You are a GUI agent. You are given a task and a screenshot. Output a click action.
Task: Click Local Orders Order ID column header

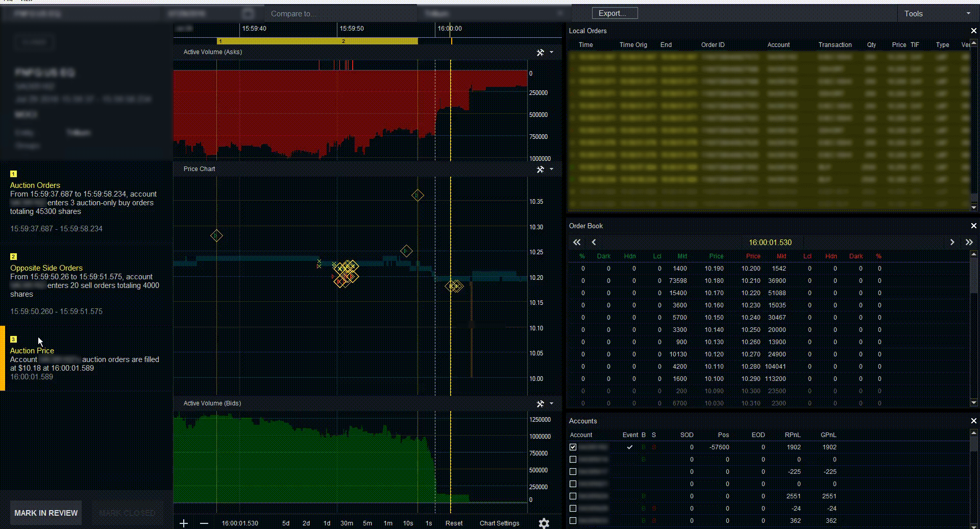(713, 45)
